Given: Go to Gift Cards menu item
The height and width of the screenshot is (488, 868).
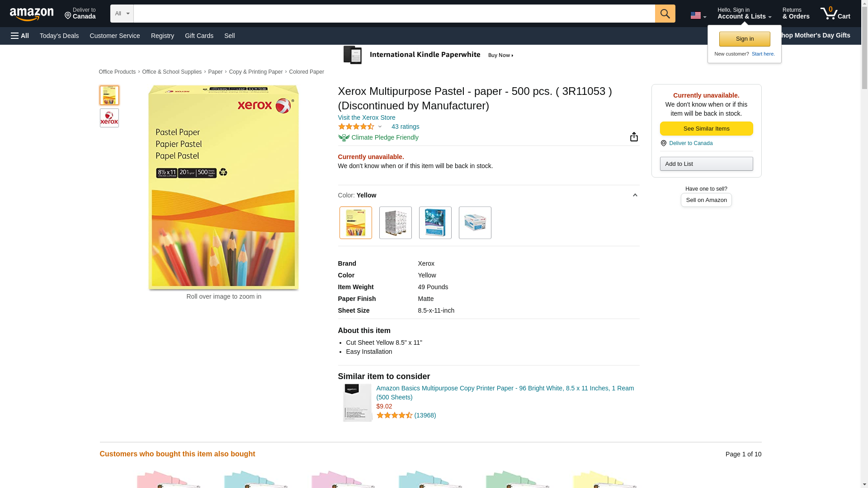Looking at the screenshot, I should 199,36.
